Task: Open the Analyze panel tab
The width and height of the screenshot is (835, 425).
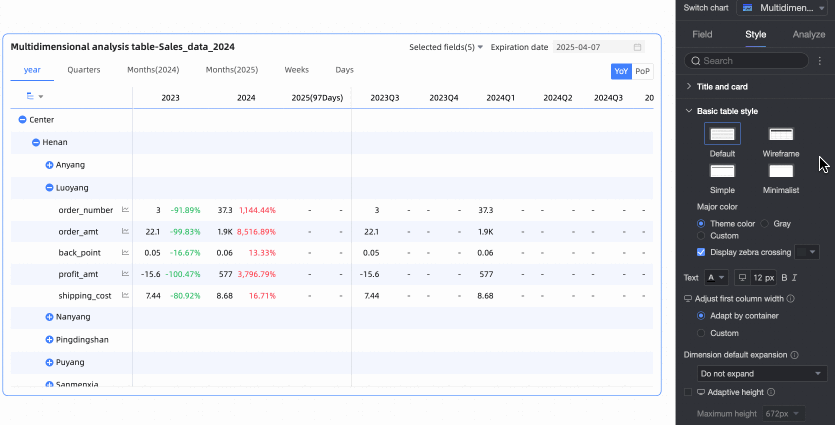Action: coord(808,35)
